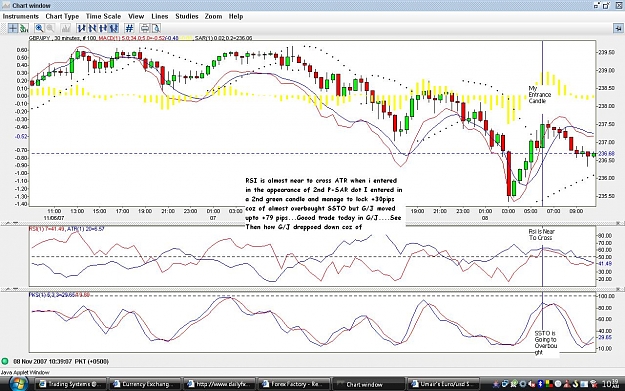625x391 pixels.
Task: Click the zoom in magnifier icon
Action: (39, 28)
